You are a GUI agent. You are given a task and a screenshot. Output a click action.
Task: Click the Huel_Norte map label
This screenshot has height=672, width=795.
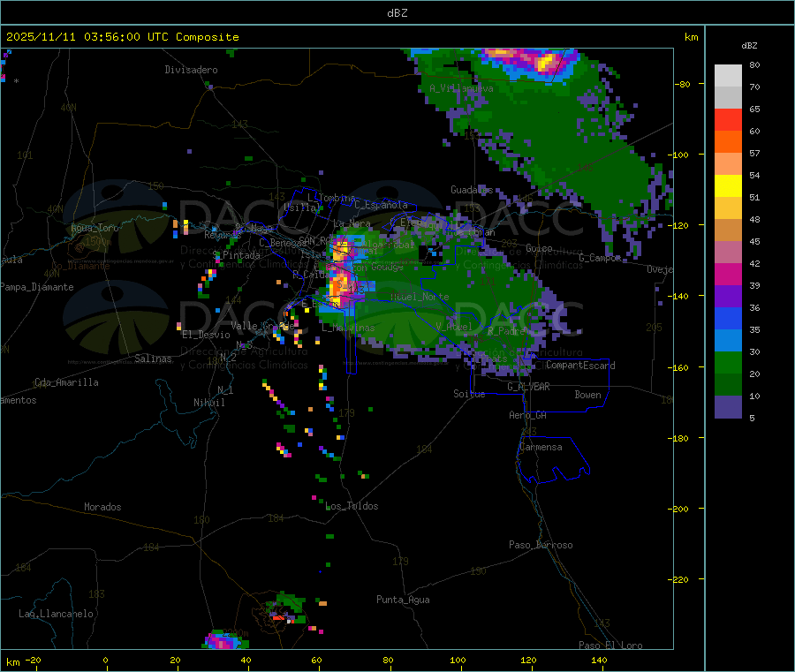click(x=420, y=297)
